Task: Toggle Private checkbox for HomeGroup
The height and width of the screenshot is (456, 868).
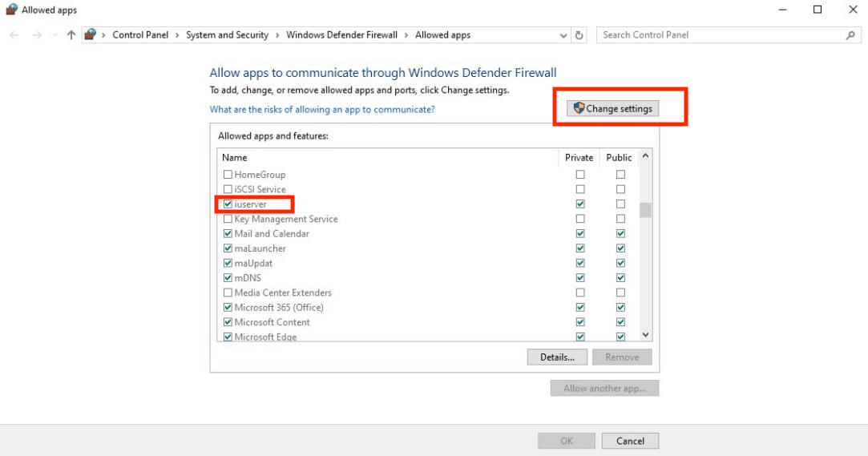Action: pos(580,175)
